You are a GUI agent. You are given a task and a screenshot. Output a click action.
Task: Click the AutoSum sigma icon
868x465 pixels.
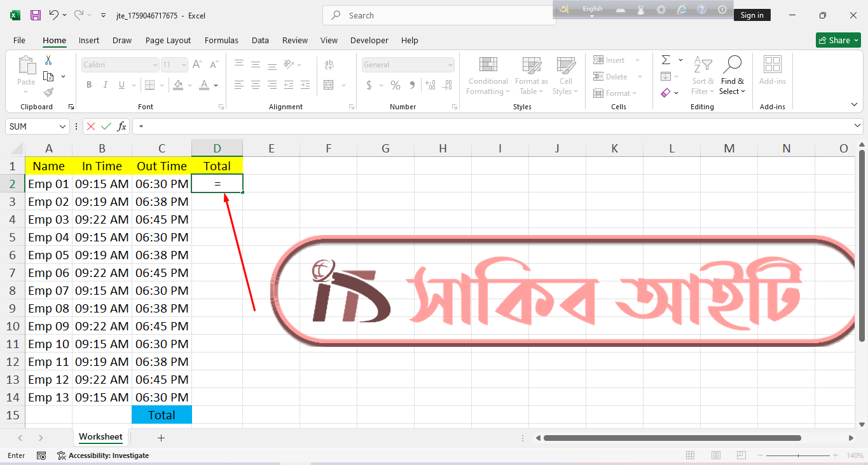[x=666, y=60]
